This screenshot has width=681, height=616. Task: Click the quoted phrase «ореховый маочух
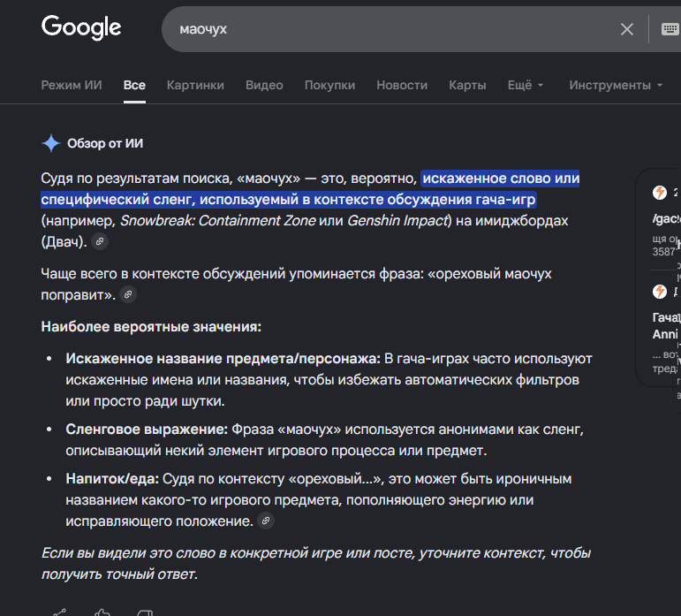point(489,274)
